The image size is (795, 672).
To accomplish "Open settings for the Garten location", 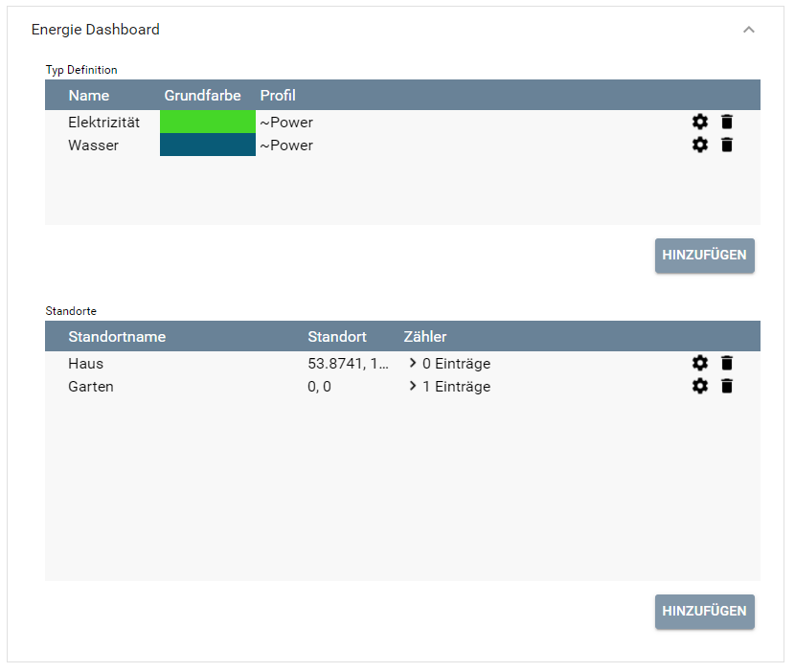I will [x=700, y=386].
